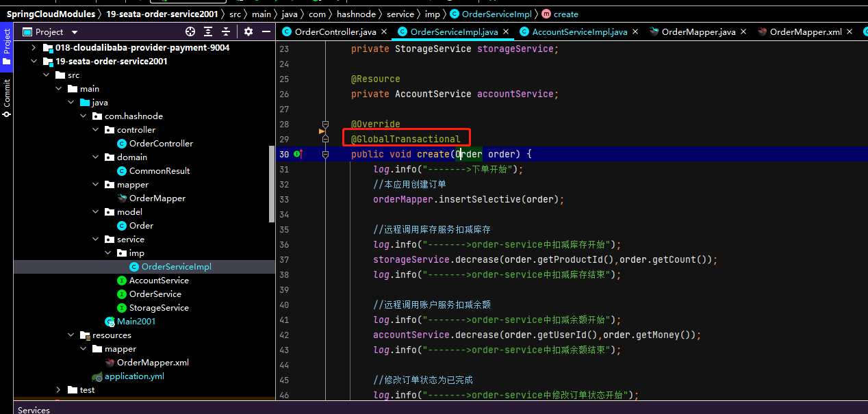The height and width of the screenshot is (414, 868).
Task: Click the implements-method gutter icon on line 30
Action: (x=298, y=155)
